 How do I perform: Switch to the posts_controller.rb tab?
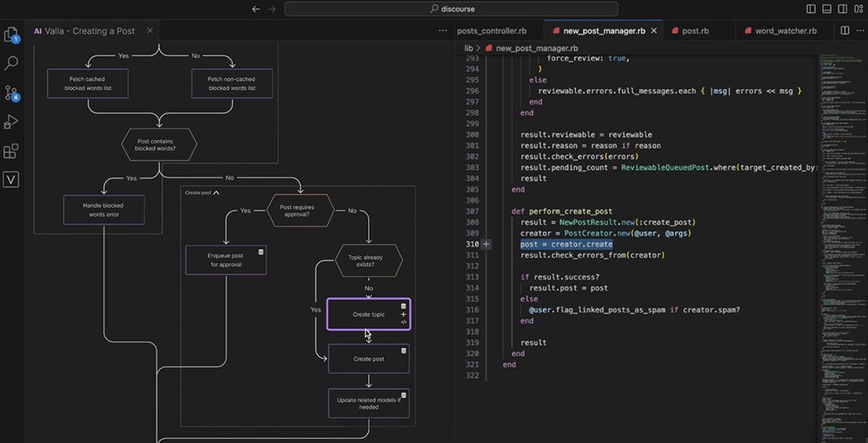[x=492, y=31]
